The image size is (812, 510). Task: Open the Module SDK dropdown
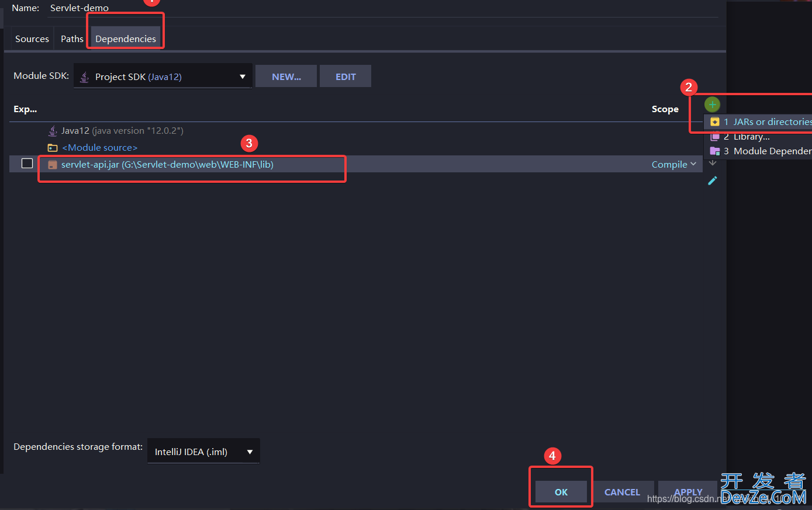[x=163, y=77]
